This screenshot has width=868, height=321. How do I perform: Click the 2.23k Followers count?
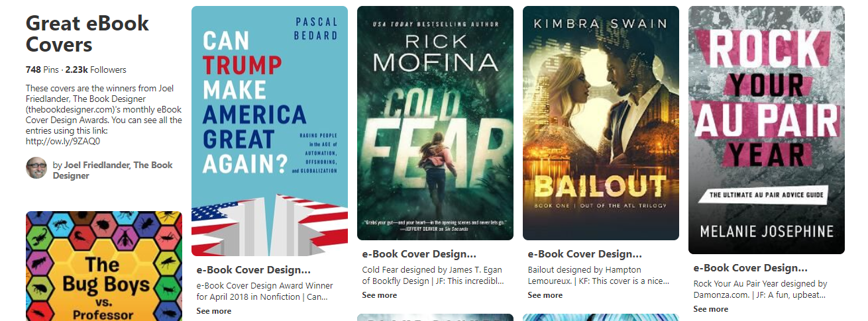pos(95,69)
